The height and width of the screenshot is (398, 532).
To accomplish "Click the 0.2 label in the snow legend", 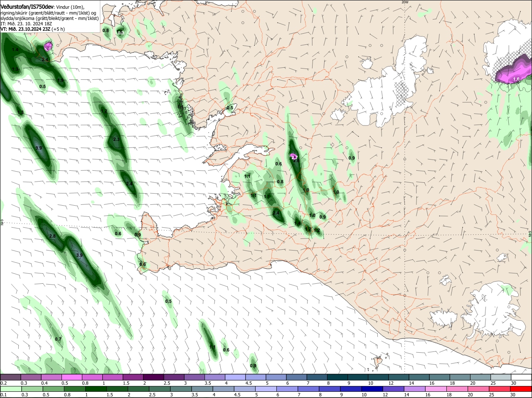I will tap(4, 383).
